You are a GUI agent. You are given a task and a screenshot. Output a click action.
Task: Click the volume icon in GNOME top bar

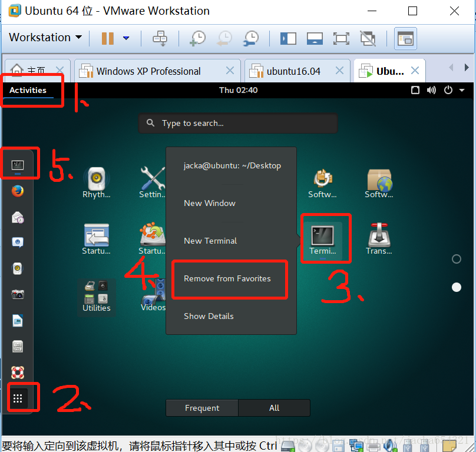coord(431,90)
